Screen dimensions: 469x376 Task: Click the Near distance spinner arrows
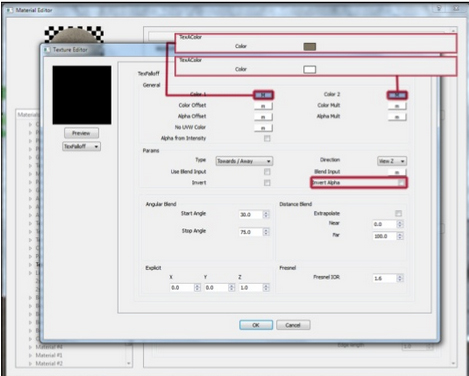[x=400, y=224]
